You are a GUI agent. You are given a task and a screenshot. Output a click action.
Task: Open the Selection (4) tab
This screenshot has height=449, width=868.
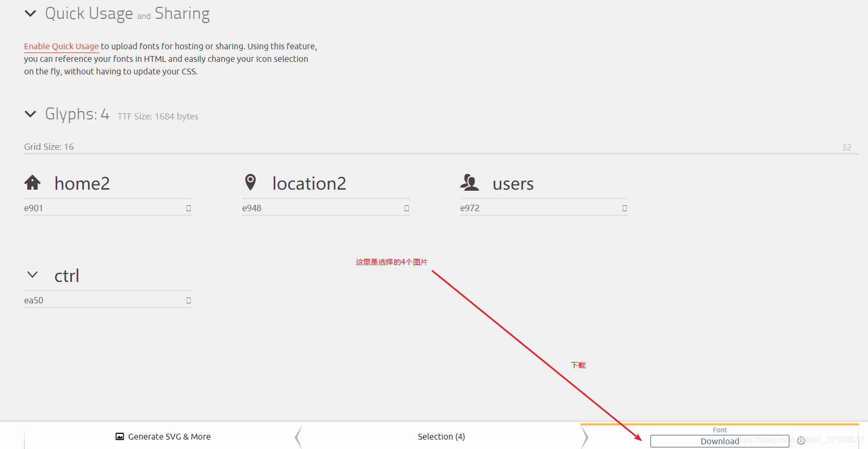coord(441,436)
